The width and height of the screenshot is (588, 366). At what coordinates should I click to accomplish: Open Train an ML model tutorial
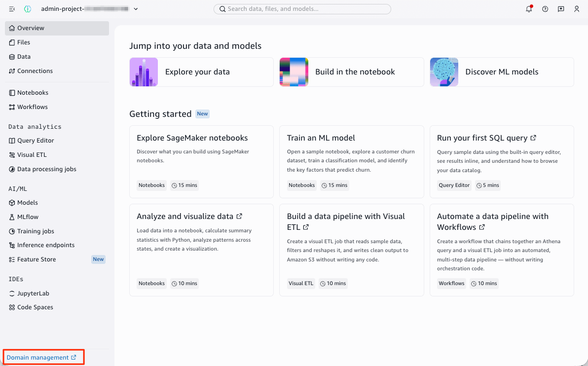click(351, 162)
